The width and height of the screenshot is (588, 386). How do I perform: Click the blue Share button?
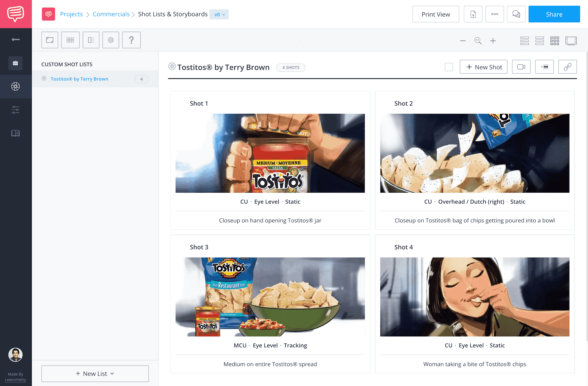point(554,14)
